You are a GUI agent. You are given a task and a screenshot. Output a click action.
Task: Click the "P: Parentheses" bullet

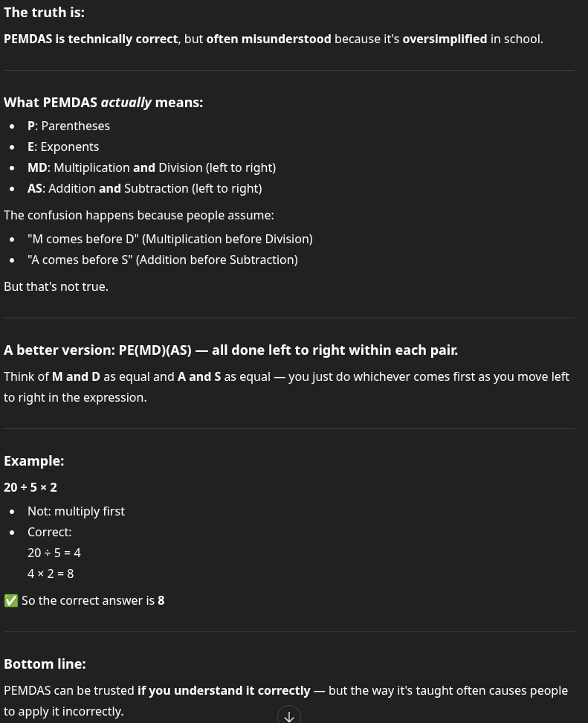[x=68, y=126]
